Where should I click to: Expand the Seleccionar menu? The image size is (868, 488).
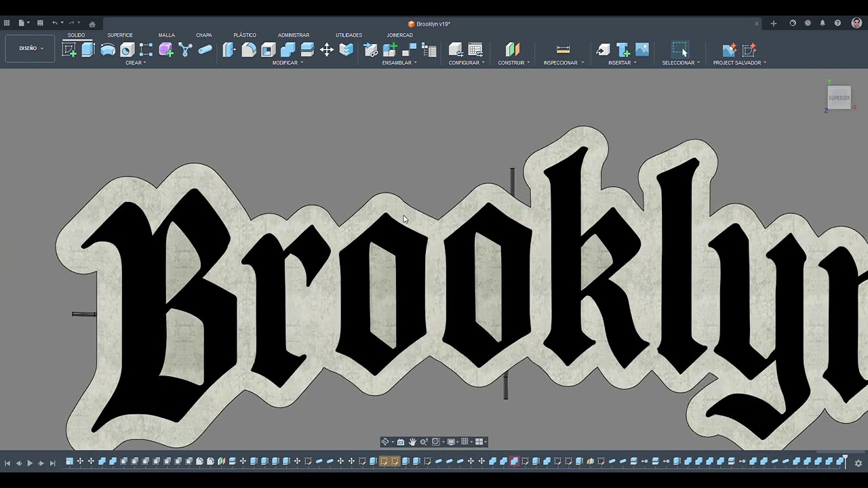[681, 63]
